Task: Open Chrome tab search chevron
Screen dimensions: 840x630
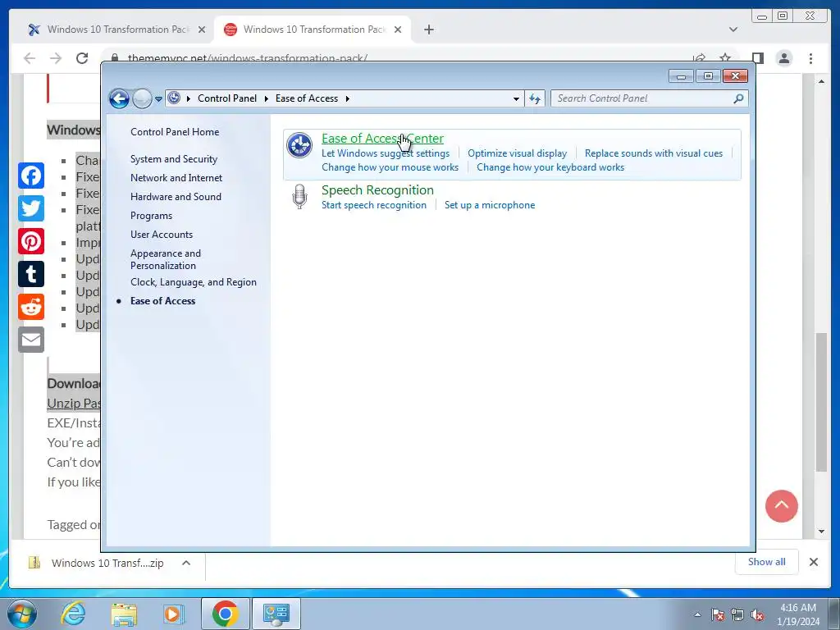Action: (x=733, y=30)
